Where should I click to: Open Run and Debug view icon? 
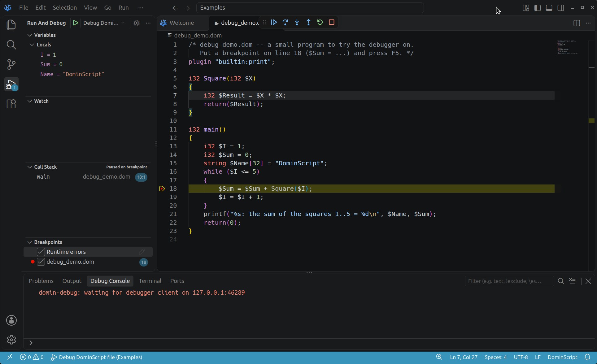click(11, 84)
